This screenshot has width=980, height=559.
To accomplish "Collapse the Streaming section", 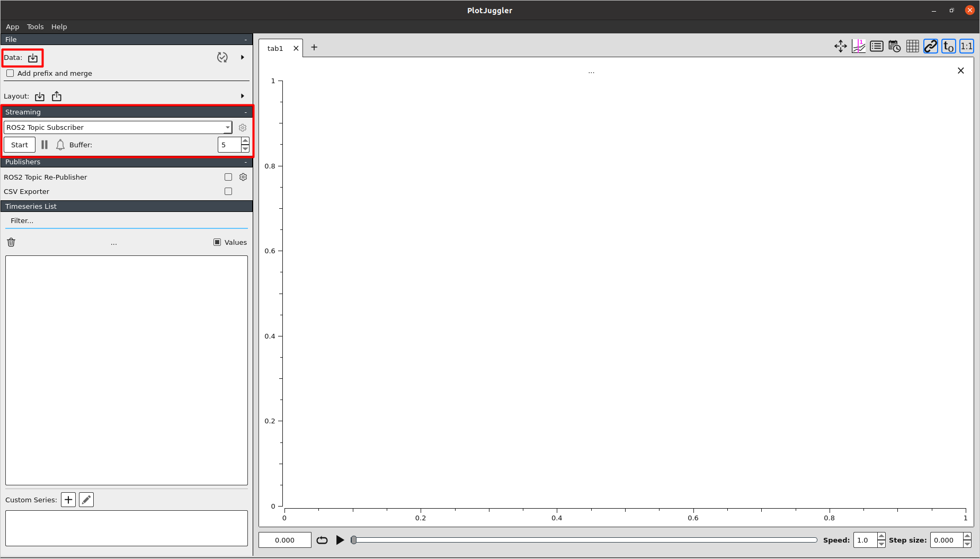I will point(245,112).
